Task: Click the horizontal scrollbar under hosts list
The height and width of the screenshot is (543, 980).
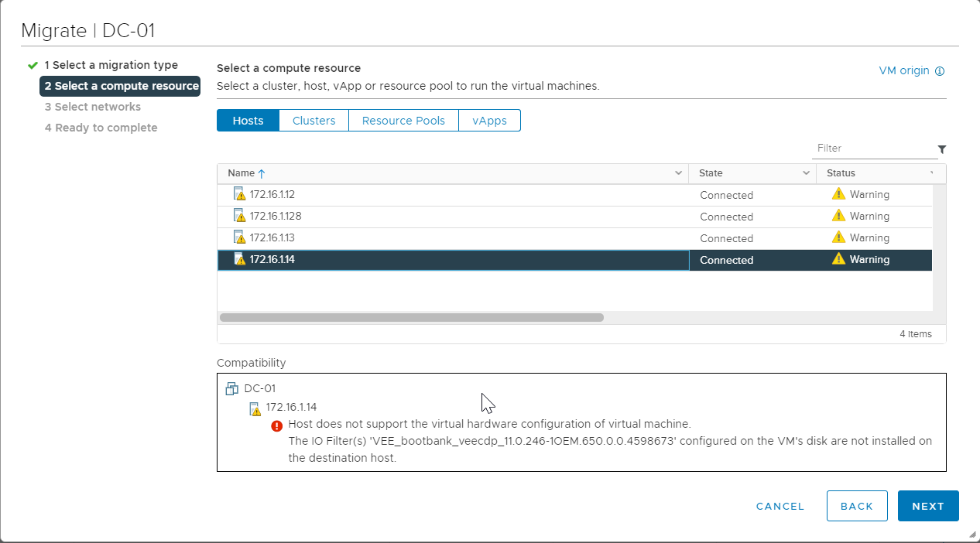Action: (x=411, y=317)
